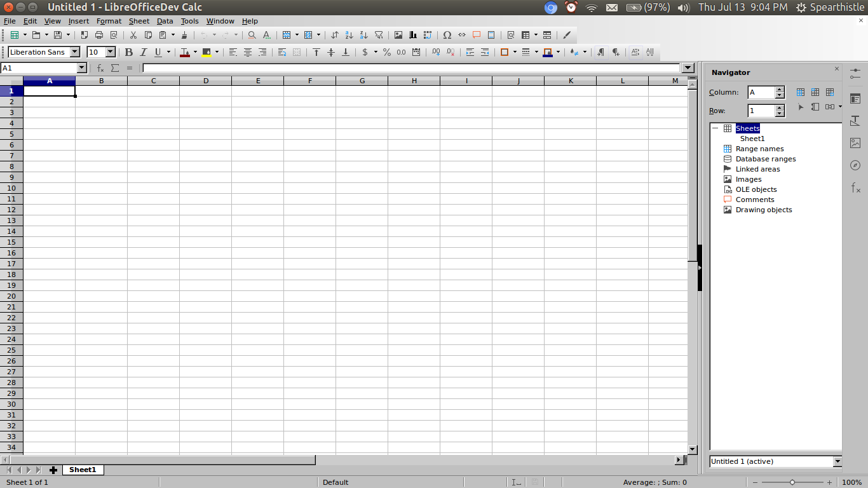Click the Sum sigma icon

(x=115, y=68)
